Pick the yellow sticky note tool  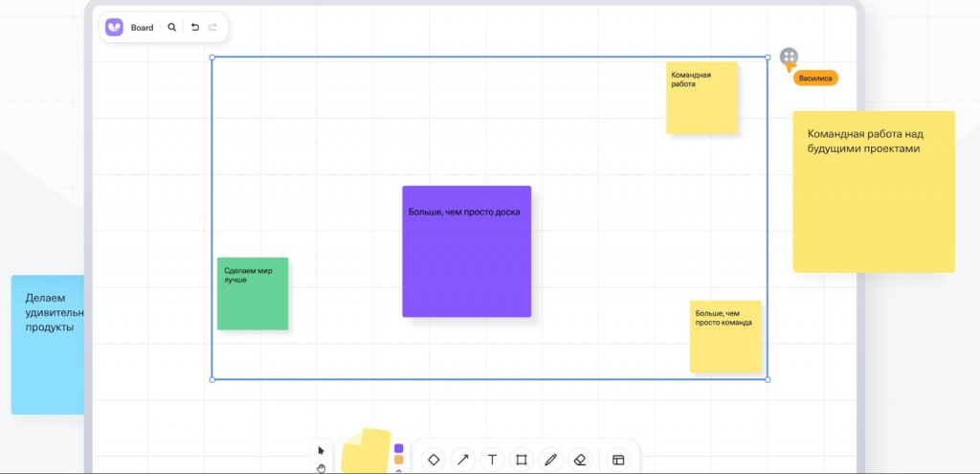(366, 451)
